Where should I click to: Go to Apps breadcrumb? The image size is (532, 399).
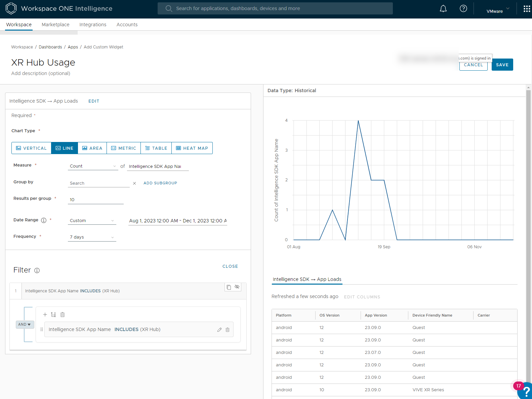coord(73,47)
